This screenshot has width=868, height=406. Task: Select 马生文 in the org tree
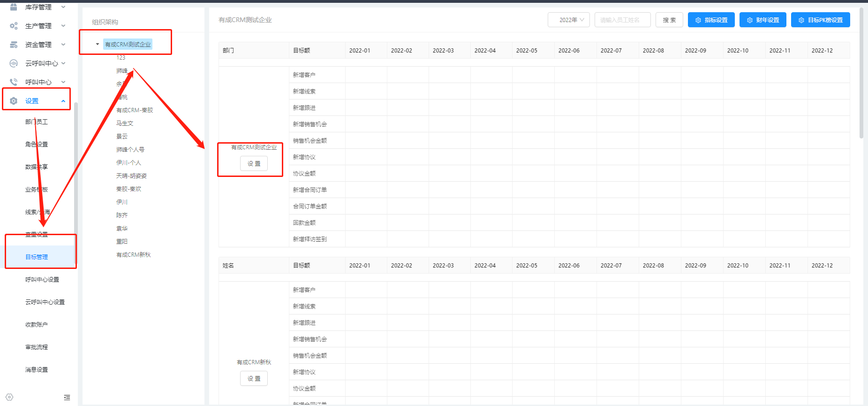point(125,123)
